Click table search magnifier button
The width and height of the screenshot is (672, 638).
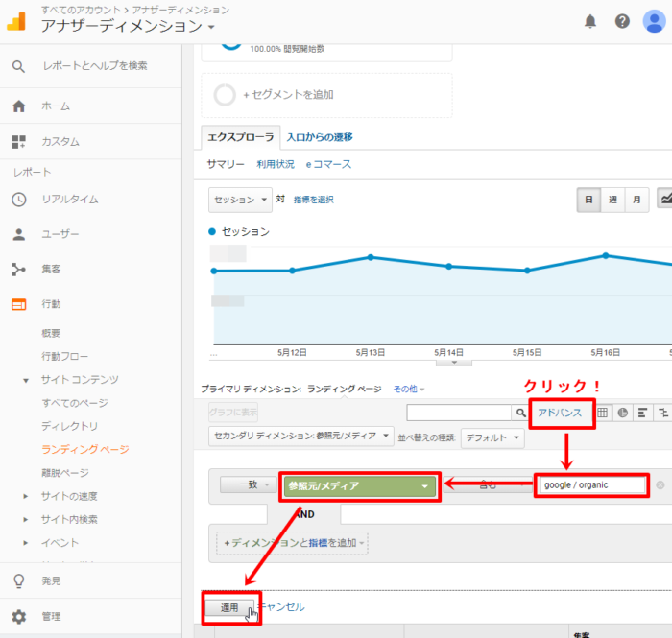520,413
